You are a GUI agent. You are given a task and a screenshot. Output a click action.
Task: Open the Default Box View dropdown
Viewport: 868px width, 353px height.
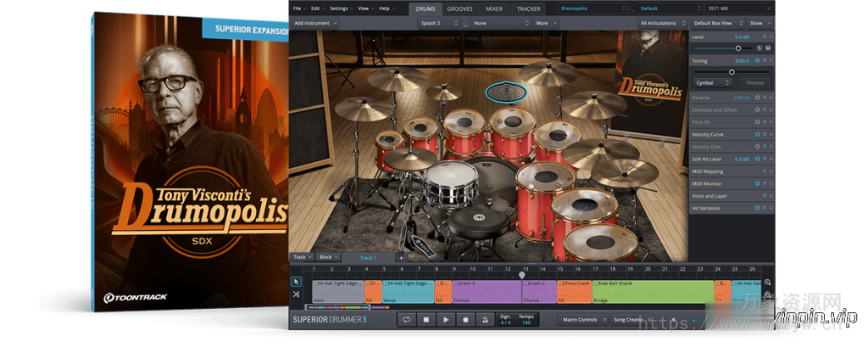(717, 23)
